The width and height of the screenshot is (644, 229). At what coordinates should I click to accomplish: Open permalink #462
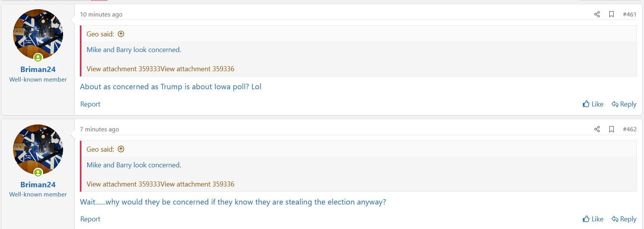click(629, 129)
